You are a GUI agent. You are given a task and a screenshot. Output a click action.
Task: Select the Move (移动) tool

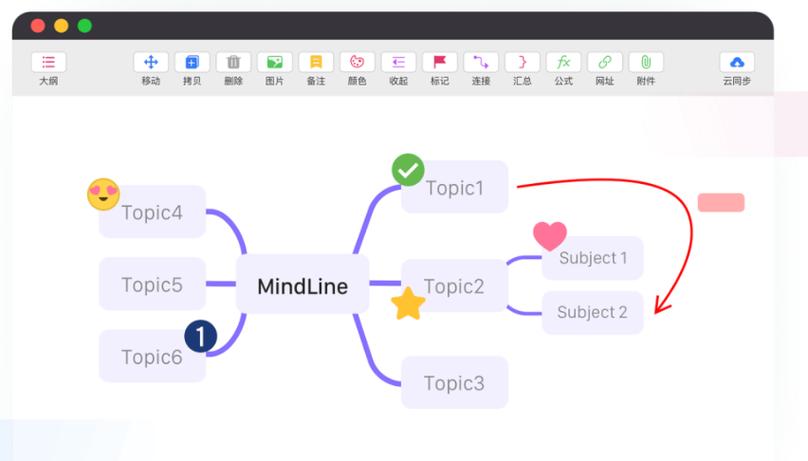151,62
